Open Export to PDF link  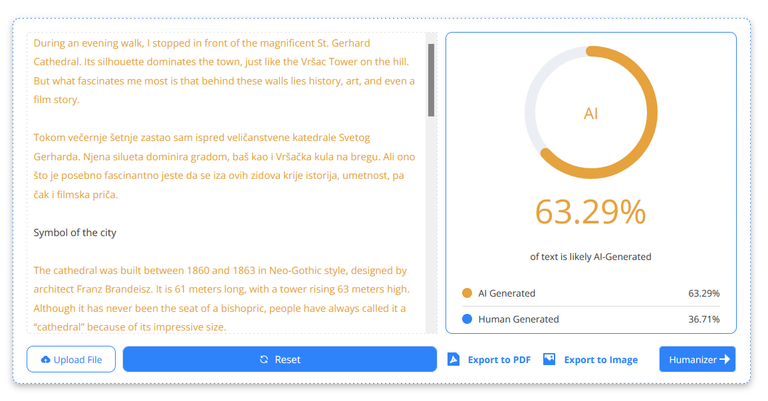click(x=499, y=360)
